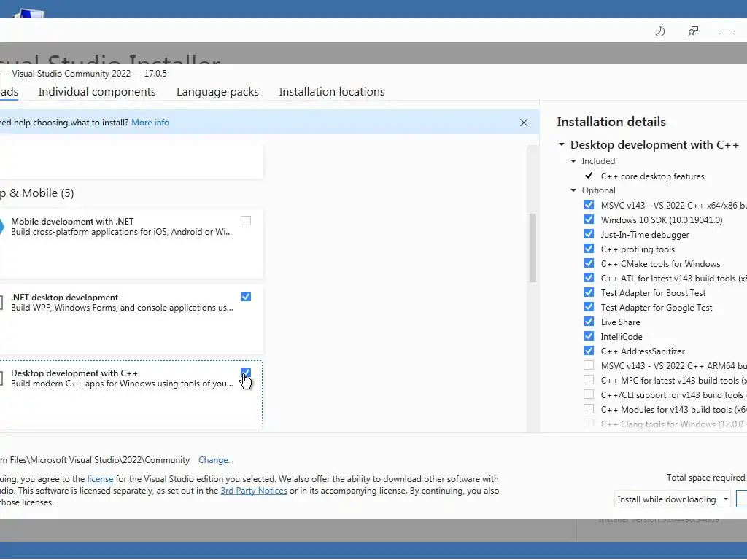This screenshot has height=560, width=747.
Task: Check the Mobile development with .NET workload
Action: coord(246,220)
